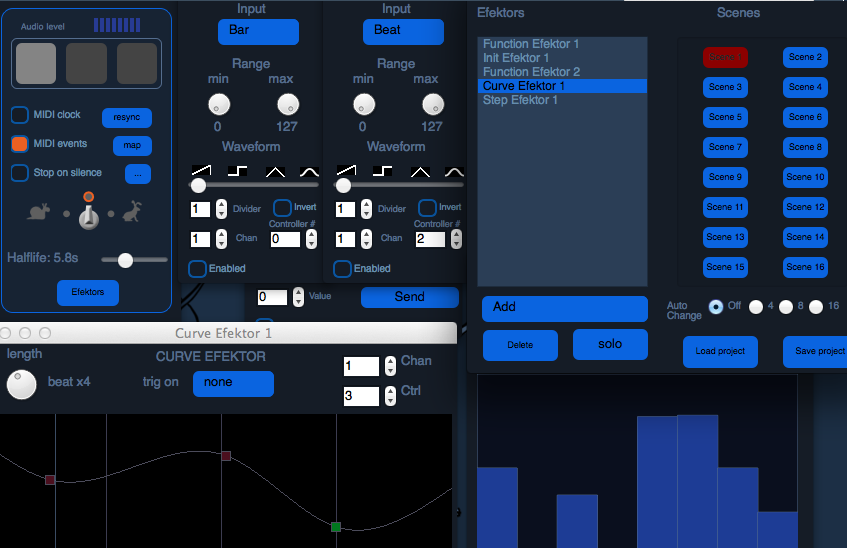Enable the MIDI clock checkbox
The width and height of the screenshot is (847, 548).
coord(20,115)
